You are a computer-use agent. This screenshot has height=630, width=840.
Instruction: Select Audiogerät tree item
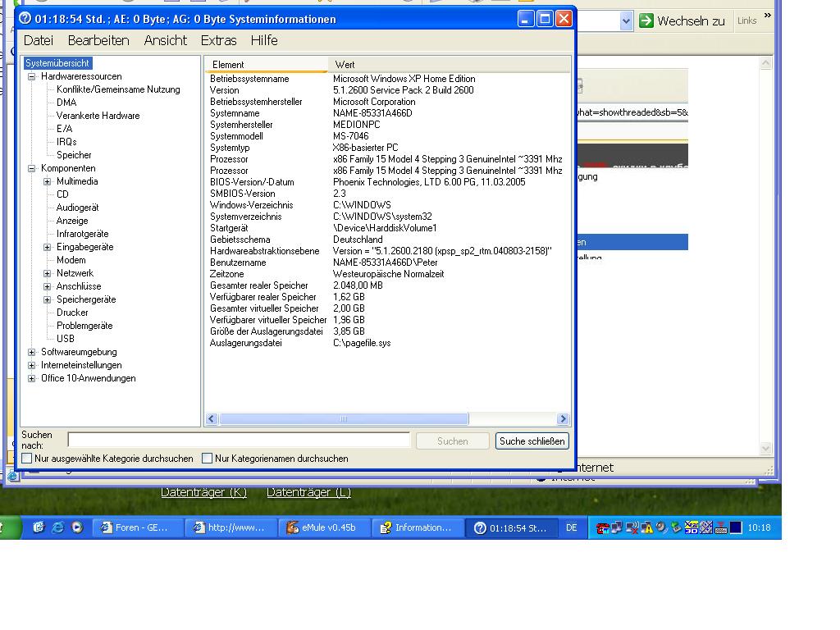coord(77,208)
